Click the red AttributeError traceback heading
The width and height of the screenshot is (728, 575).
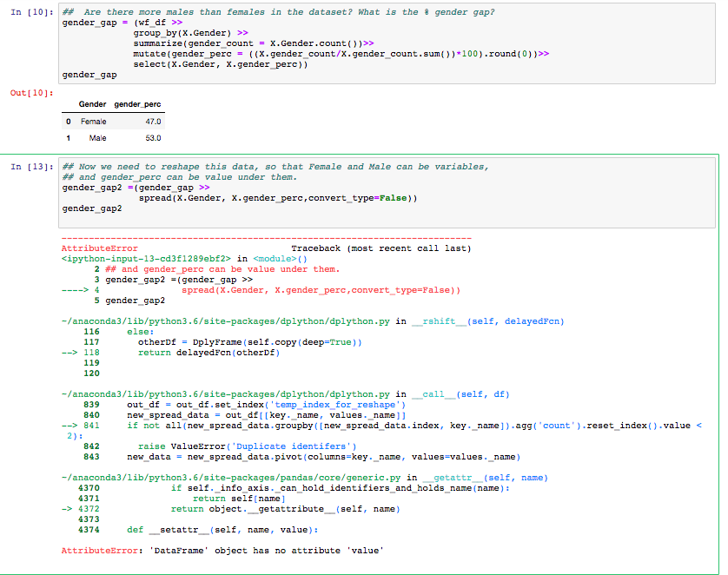point(99,248)
